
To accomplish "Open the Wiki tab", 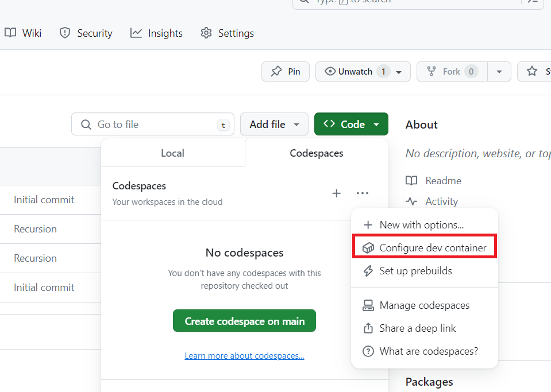I will 23,33.
